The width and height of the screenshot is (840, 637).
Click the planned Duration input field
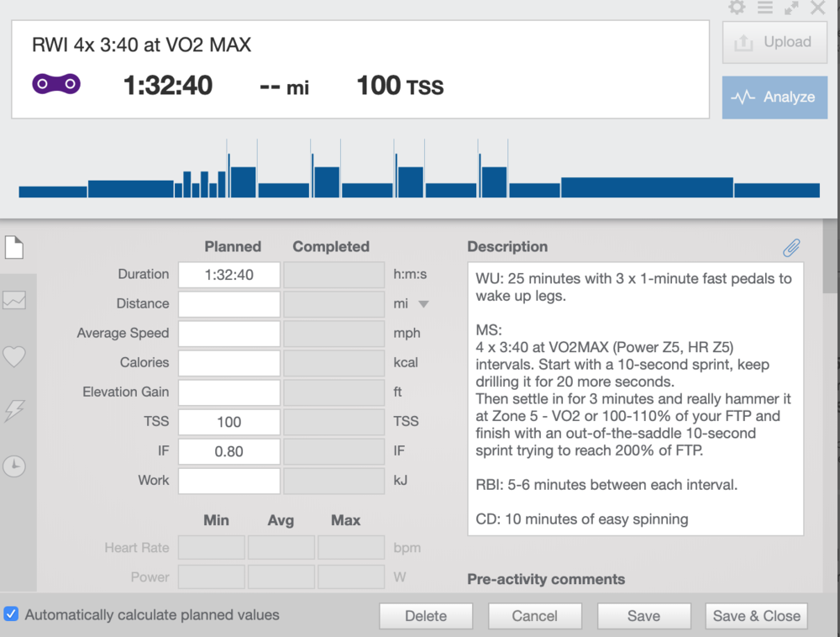(228, 275)
